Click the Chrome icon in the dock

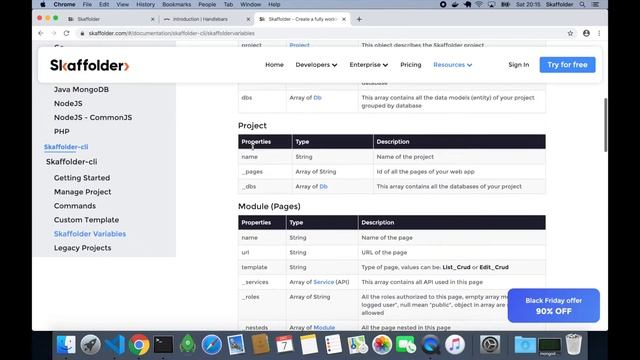(x=139, y=345)
